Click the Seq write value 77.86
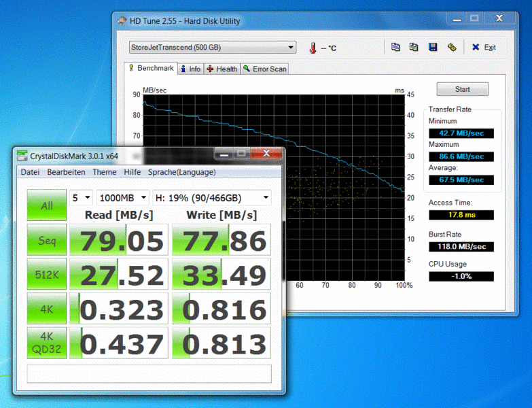The height and width of the screenshot is (408, 532). coord(221,239)
